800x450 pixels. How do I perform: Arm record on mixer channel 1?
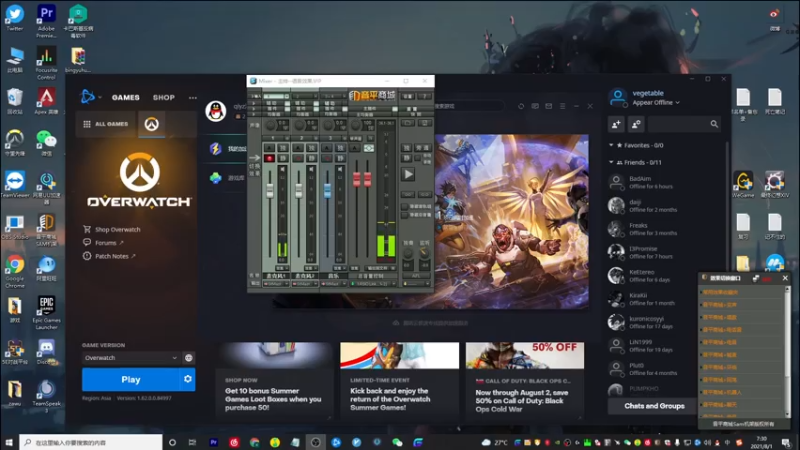(269, 158)
